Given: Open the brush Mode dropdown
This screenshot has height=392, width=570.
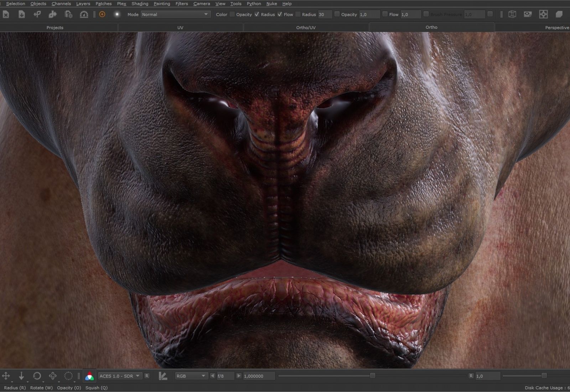Looking at the screenshot, I should click(x=175, y=14).
